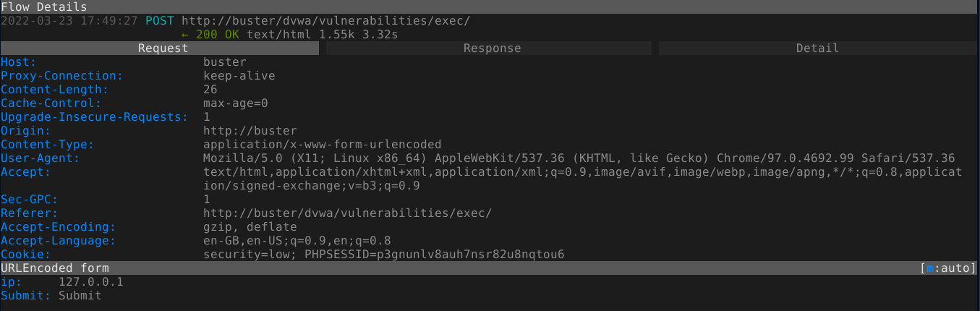Screen dimensions: 980x311
Task: Click the Upgrade-Insecure-Requests header name
Action: click(x=94, y=117)
